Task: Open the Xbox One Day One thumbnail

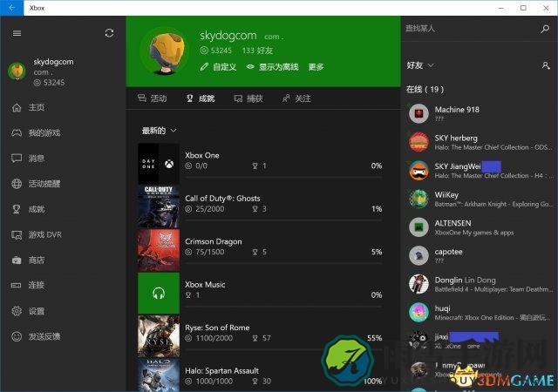Action: pos(159,164)
